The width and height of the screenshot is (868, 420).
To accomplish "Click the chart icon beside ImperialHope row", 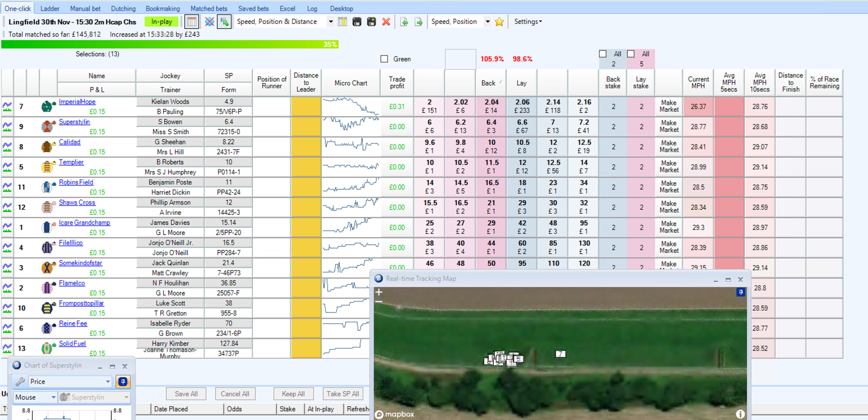I will [x=7, y=107].
